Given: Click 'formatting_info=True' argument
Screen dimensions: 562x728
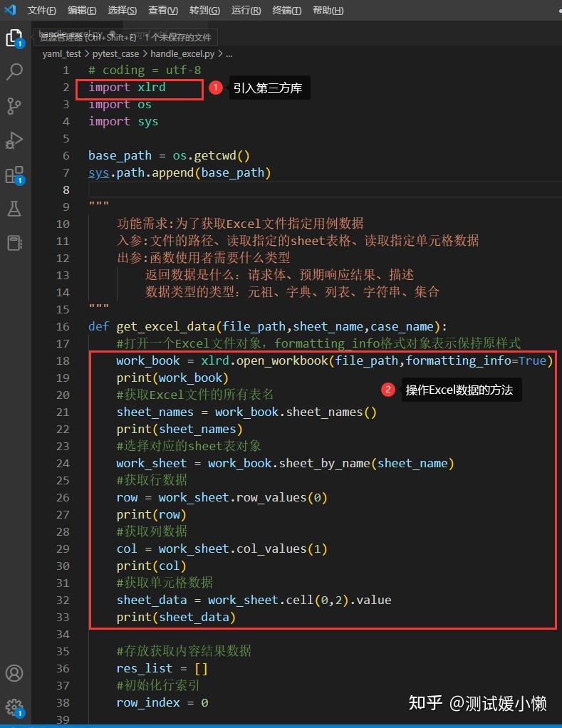Looking at the screenshot, I should coord(476,360).
